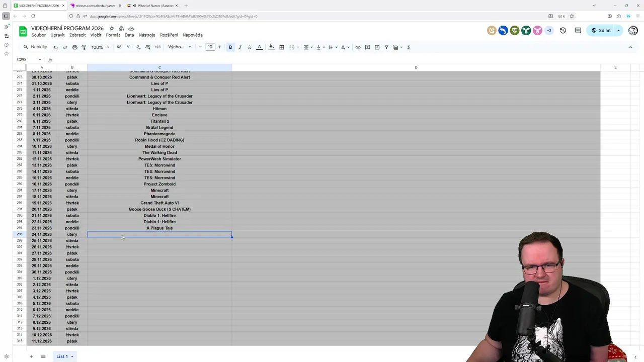
Task: Insert a chart
Action: (377, 47)
